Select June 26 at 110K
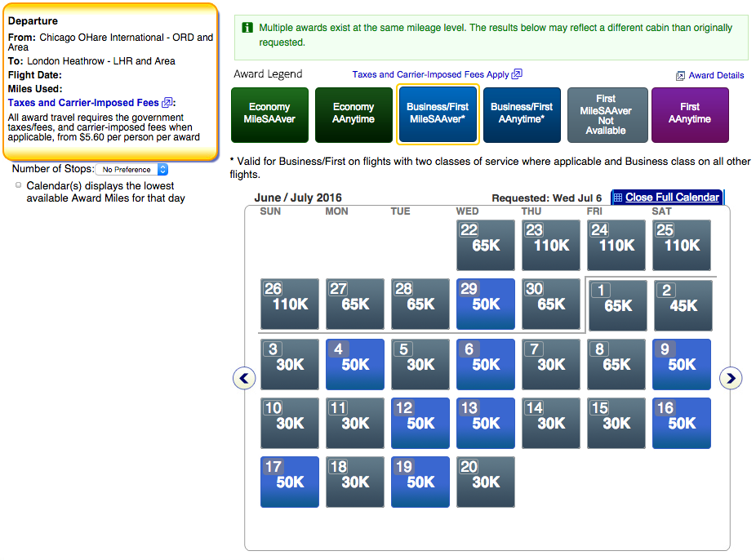 [290, 304]
